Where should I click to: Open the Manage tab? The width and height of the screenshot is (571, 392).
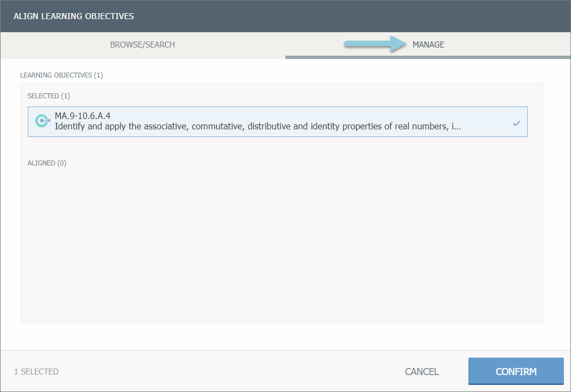click(428, 45)
